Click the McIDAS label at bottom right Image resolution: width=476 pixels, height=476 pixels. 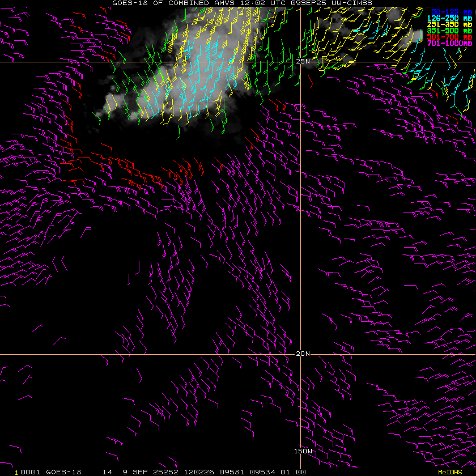[x=450, y=473]
